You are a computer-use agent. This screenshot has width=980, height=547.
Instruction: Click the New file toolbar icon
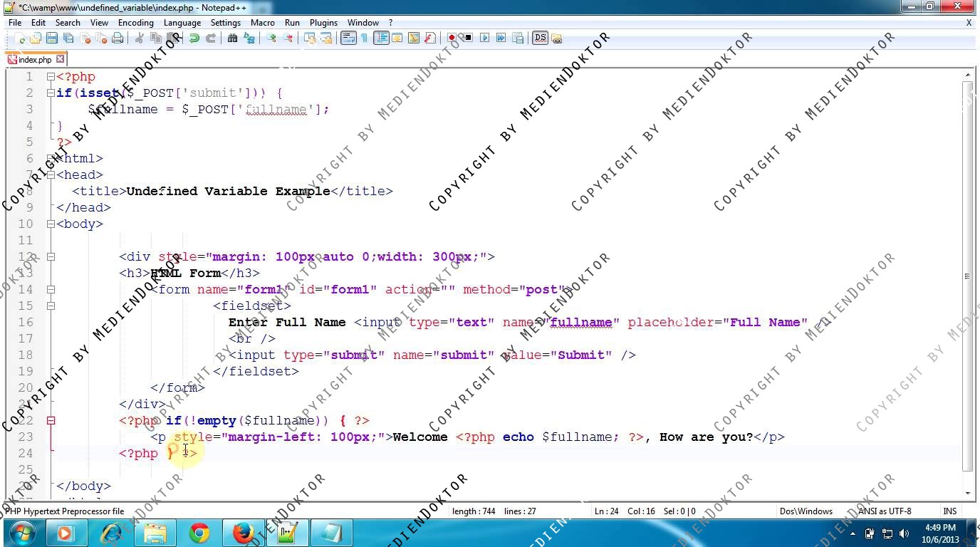pos(21,38)
